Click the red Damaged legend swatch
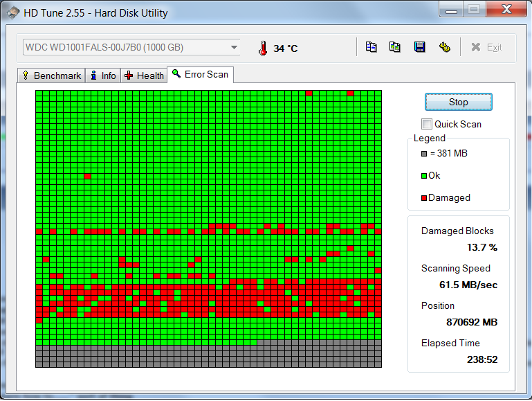 424,197
